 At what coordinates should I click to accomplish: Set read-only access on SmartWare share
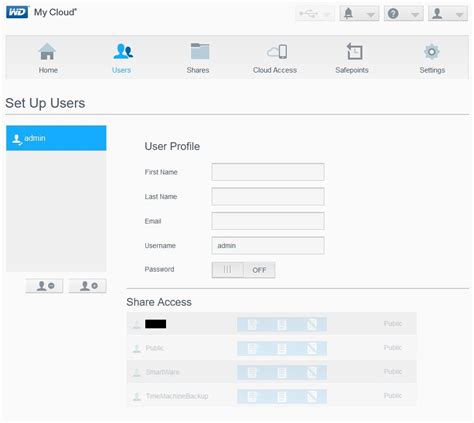pos(282,373)
